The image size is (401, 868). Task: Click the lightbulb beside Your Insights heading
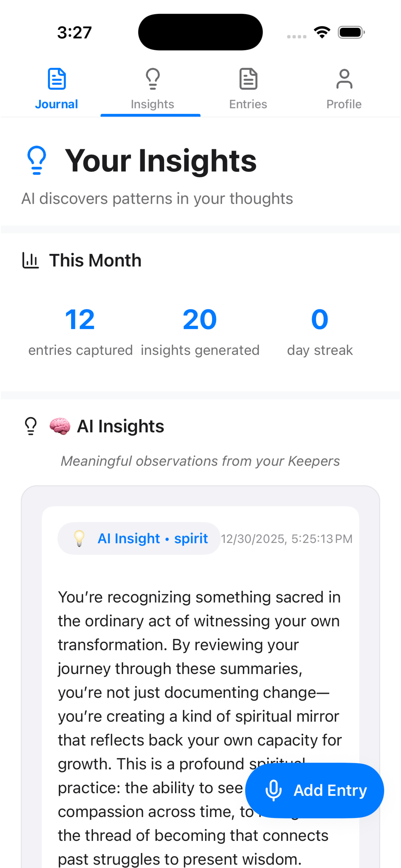(36, 161)
